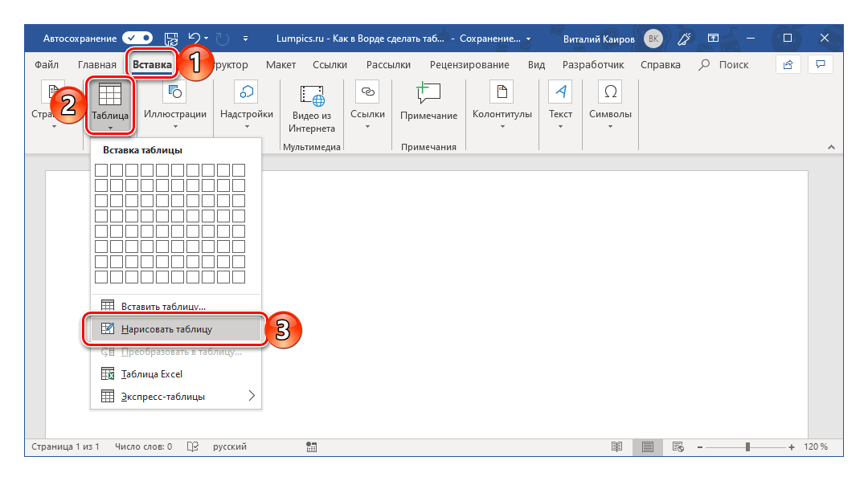Click Excel Table (Таблица Excel) option
Screen dimensions: 868x481
(152, 373)
